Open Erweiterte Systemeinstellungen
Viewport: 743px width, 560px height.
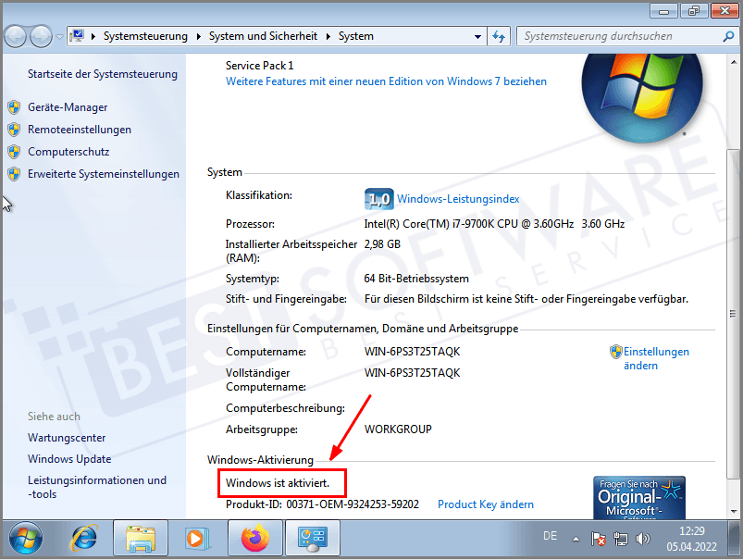tap(102, 173)
